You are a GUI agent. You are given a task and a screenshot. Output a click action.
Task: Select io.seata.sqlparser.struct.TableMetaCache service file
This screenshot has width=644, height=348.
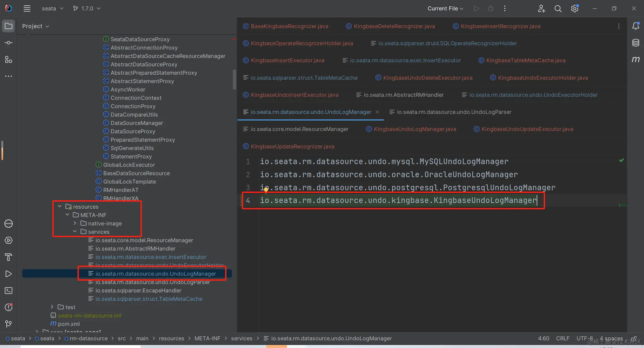(x=149, y=299)
